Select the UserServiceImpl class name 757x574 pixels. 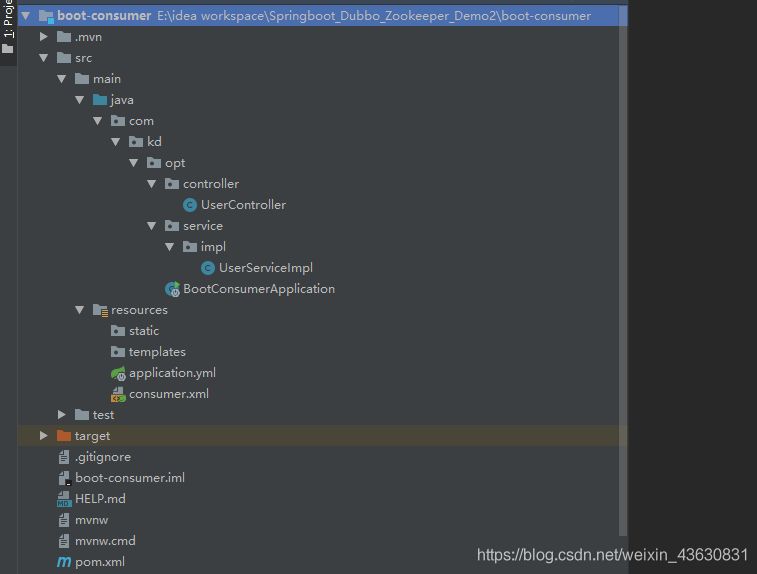[x=266, y=268]
